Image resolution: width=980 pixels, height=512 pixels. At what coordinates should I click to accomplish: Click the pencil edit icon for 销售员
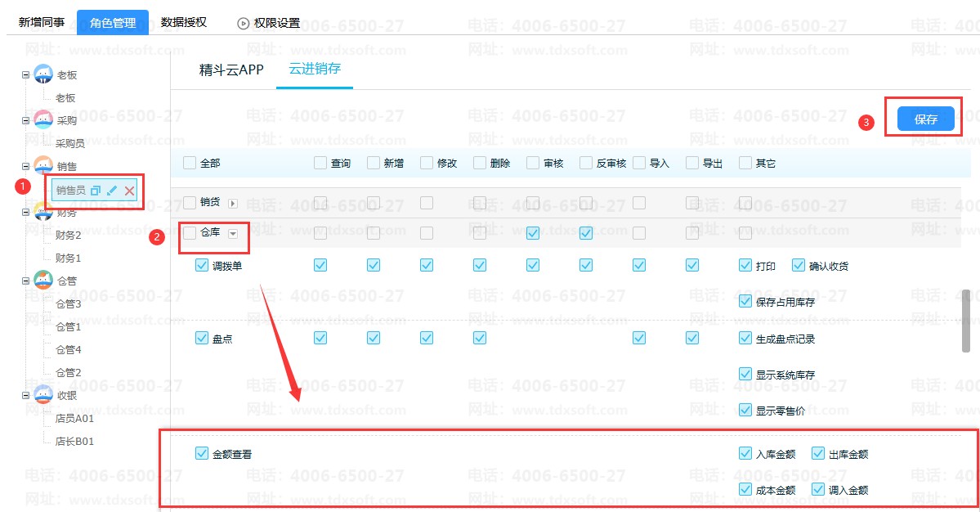click(x=112, y=191)
